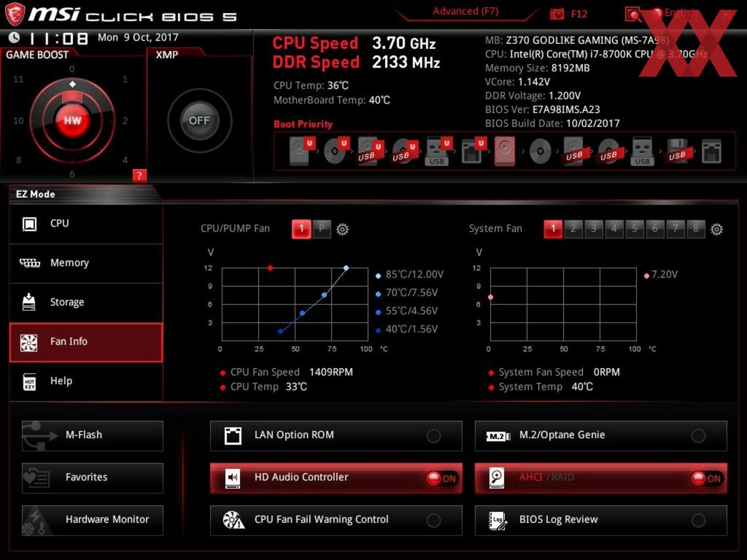The image size is (747, 560).
Task: Click the System Temp 40°C reading
Action: [540, 387]
